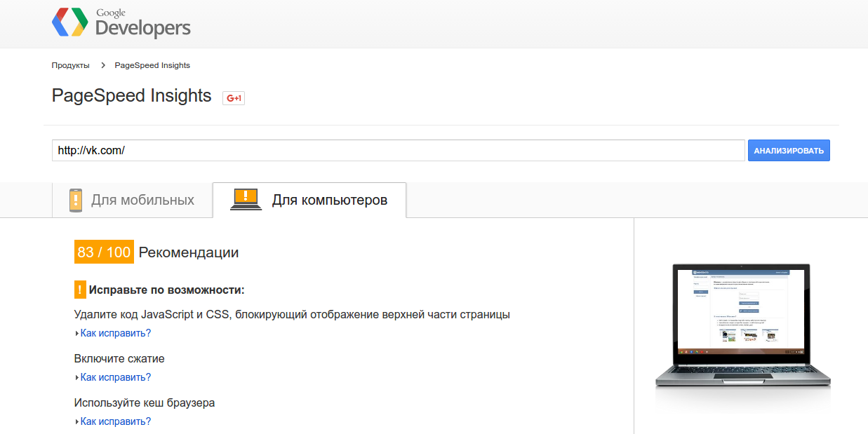Open the PageSpeed Insights breadcrumb link
Image resolution: width=868 pixels, height=434 pixels.
(152, 65)
